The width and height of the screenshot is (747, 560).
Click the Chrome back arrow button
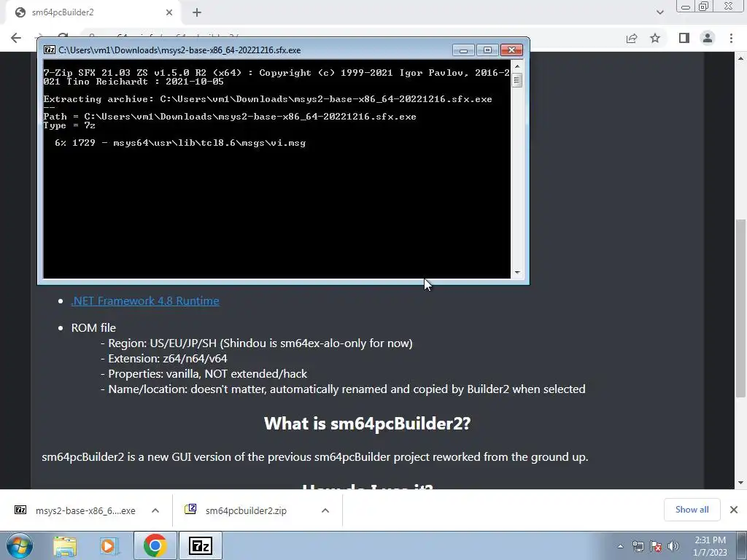(16, 38)
